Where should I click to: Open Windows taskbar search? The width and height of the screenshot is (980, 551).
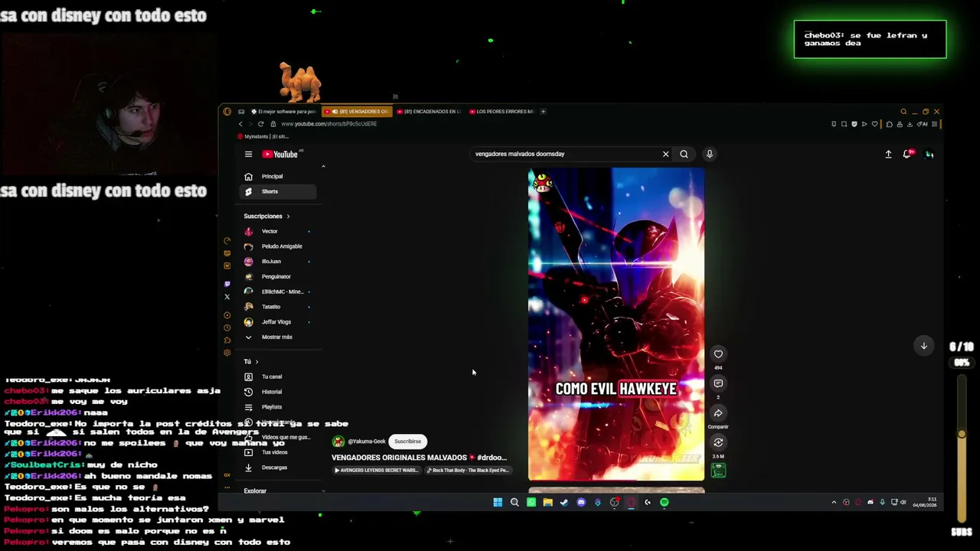coord(514,503)
